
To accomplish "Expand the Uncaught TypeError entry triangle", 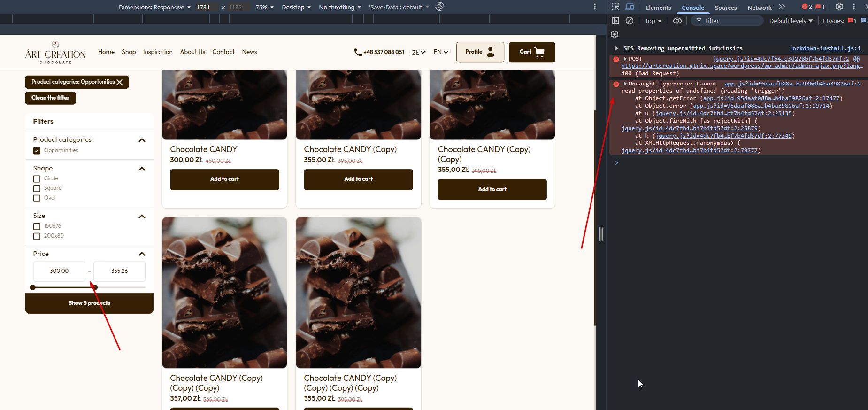I will tap(625, 84).
